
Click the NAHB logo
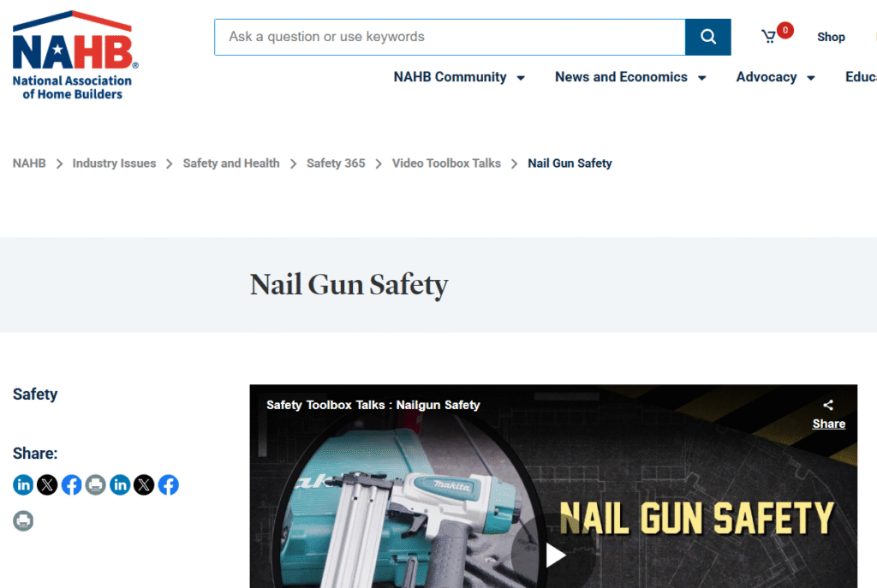pos(75,56)
